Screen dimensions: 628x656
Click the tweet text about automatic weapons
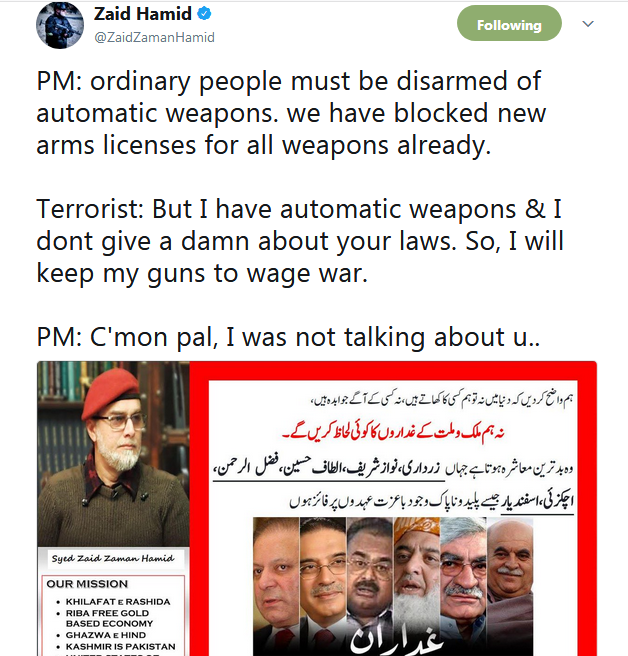[300, 209]
